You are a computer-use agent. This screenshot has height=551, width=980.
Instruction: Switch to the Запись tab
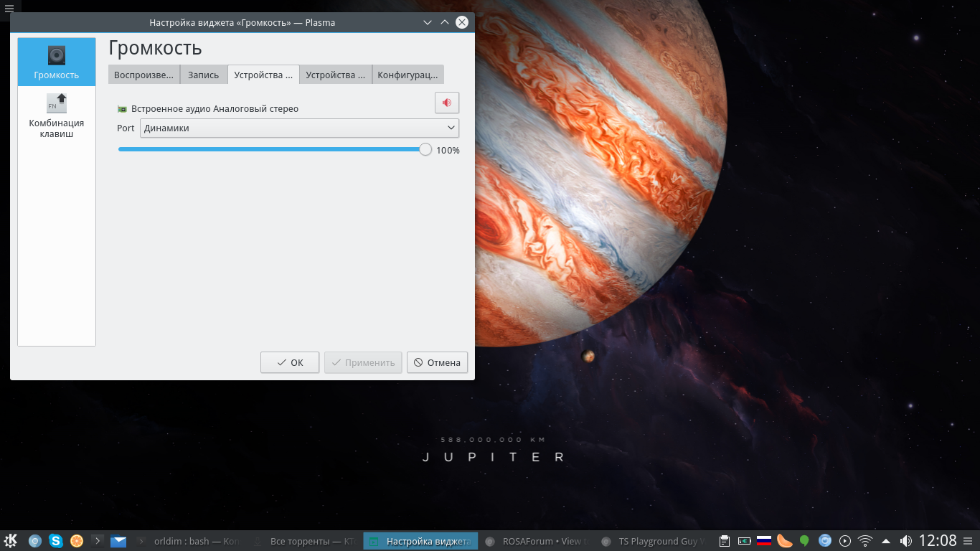[x=203, y=75]
